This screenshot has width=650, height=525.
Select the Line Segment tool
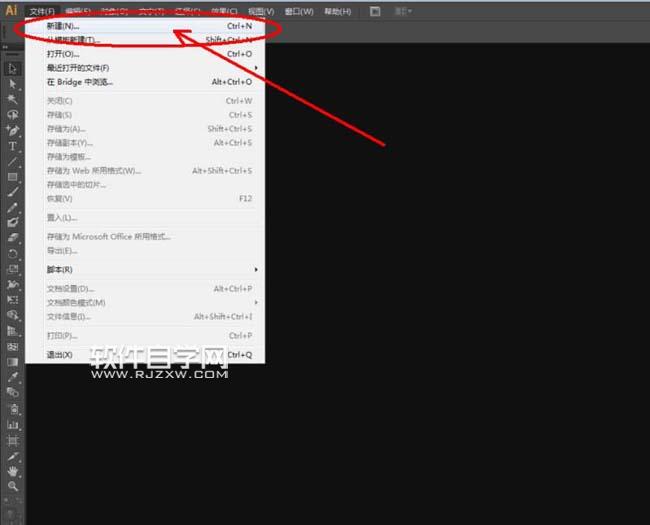point(12,161)
